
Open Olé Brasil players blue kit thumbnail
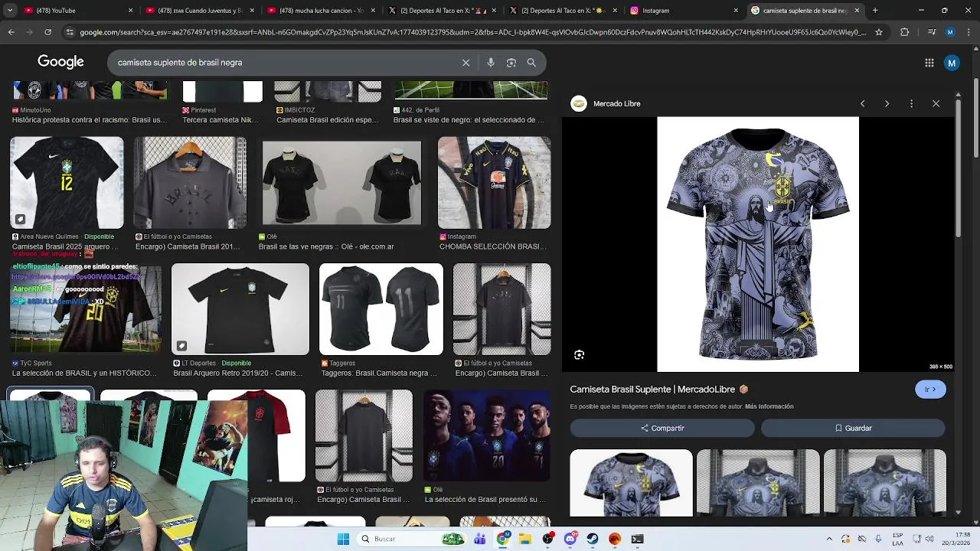pos(487,435)
